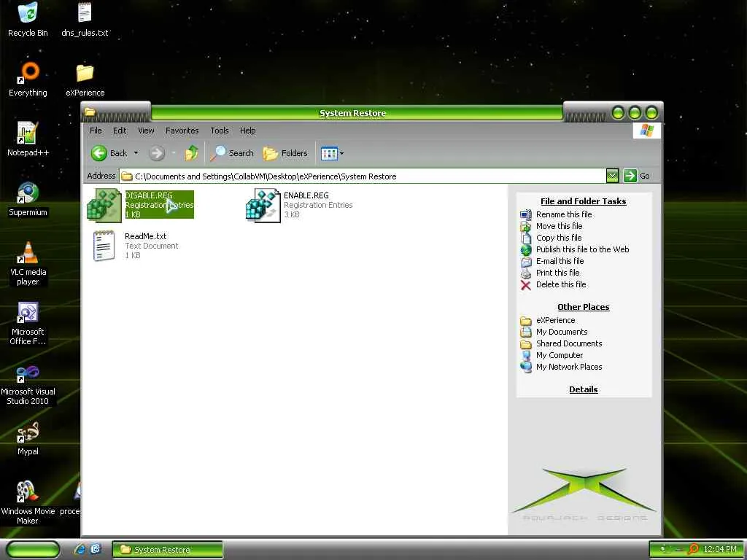Click Delete this file
747x560 pixels.
(x=561, y=284)
